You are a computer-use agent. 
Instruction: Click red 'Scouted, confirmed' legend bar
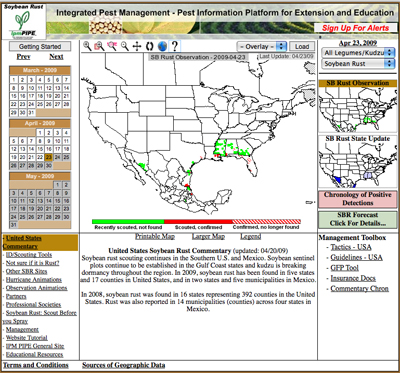199,221
